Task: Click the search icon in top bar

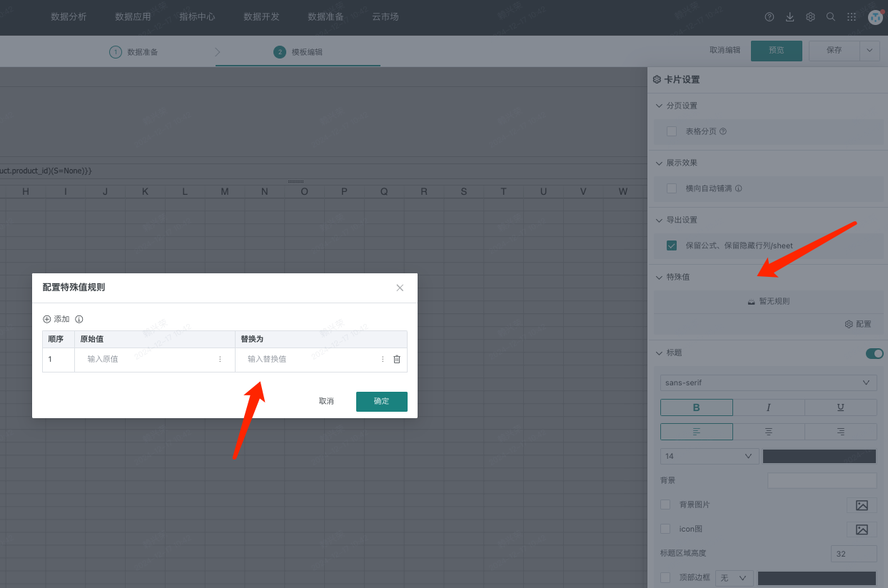Action: (x=831, y=16)
